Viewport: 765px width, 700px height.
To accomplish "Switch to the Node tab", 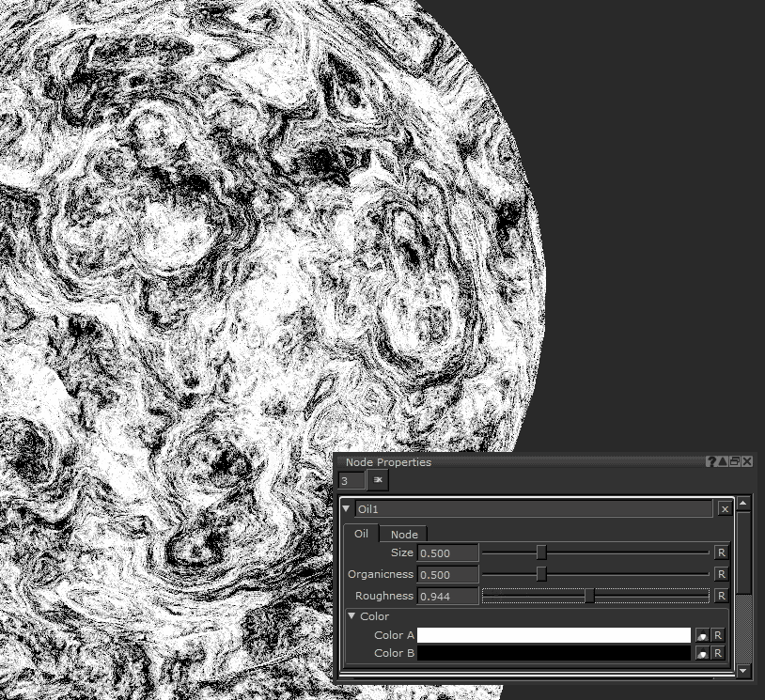I will pyautogui.click(x=404, y=535).
